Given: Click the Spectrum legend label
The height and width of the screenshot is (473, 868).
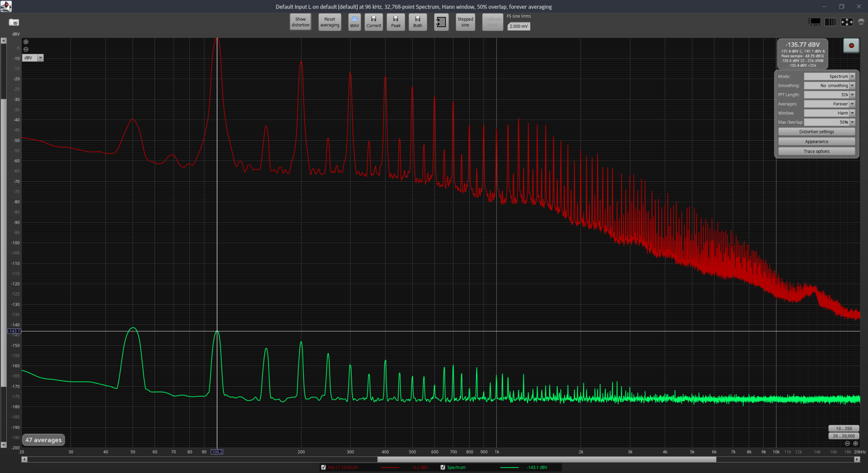Looking at the screenshot, I should (x=456, y=467).
